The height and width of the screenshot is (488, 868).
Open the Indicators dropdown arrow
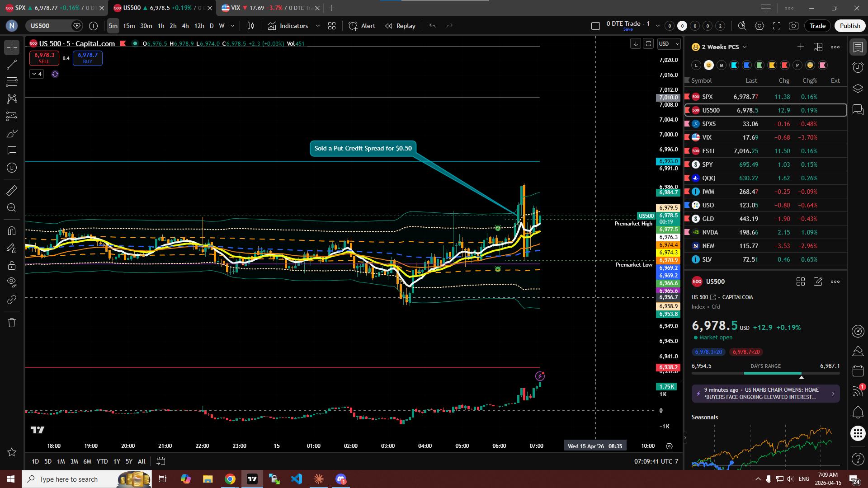(x=318, y=26)
